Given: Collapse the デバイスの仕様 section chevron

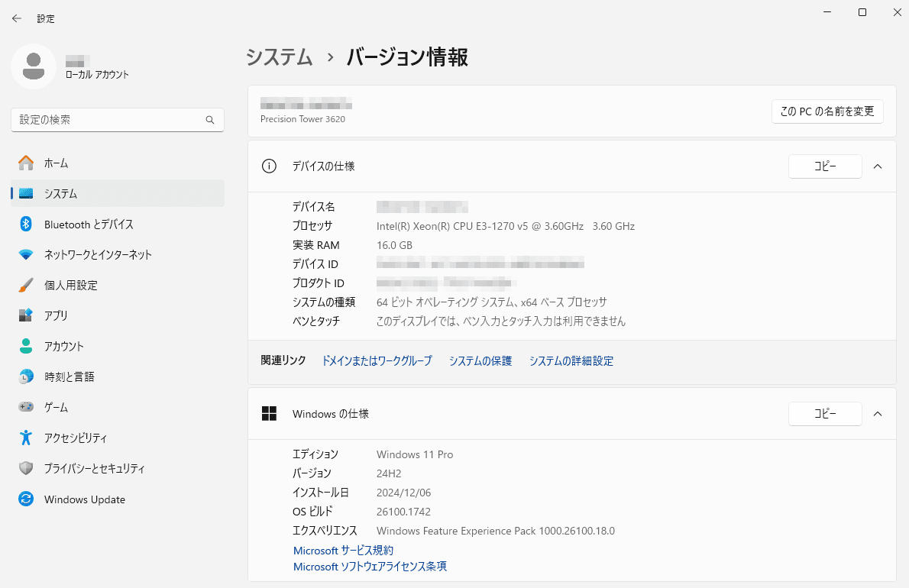Looking at the screenshot, I should (878, 166).
